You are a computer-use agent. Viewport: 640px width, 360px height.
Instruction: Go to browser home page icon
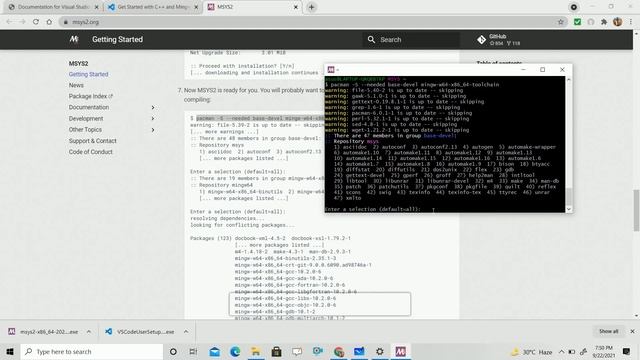pyautogui.click(x=49, y=22)
